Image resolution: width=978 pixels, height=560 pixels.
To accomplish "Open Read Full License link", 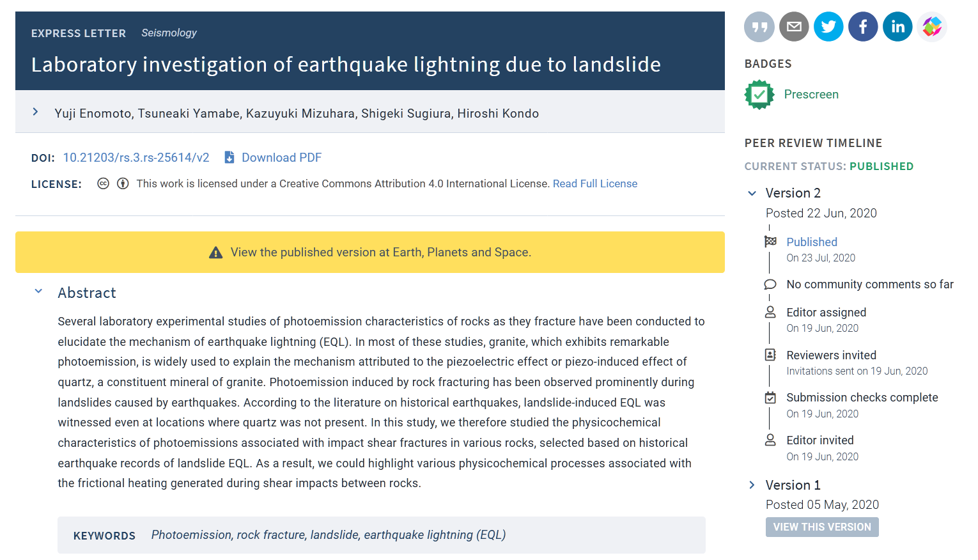I will (x=595, y=183).
